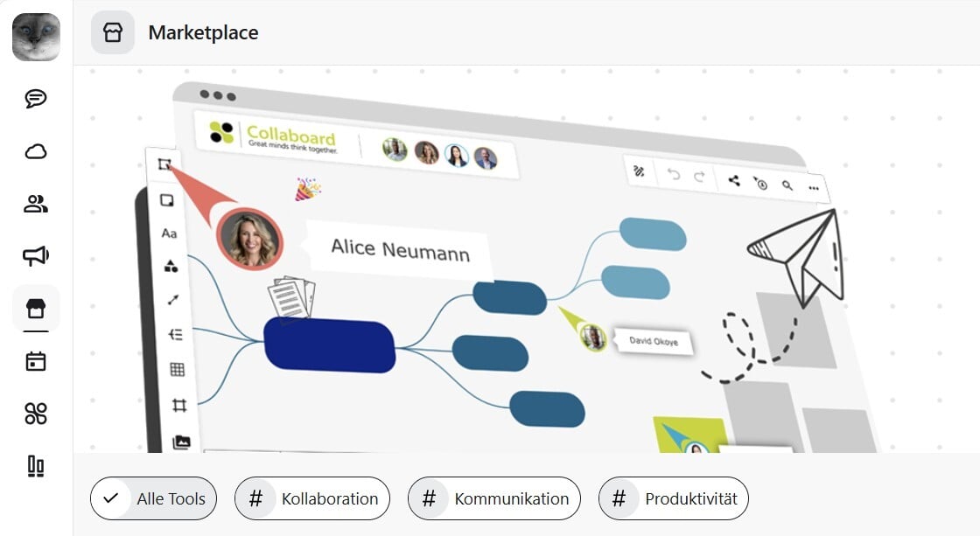Select the Produktivität category chip
The height and width of the screenshot is (536, 980).
coord(674,499)
